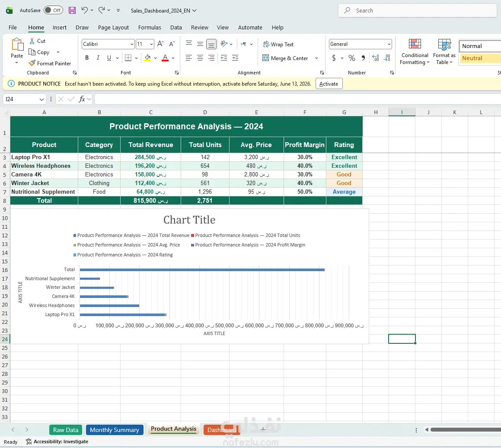Select the Chart Title text
Image resolution: width=501 pixels, height=448 pixels.
(x=189, y=220)
